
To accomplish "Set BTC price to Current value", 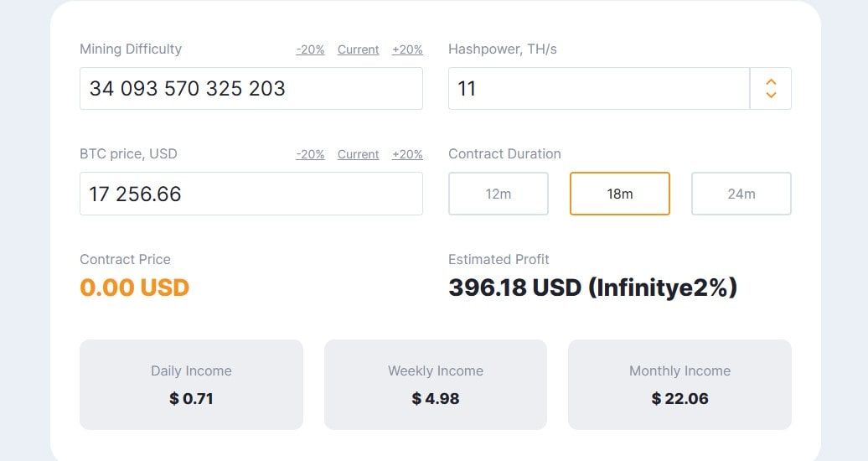I will pyautogui.click(x=358, y=154).
